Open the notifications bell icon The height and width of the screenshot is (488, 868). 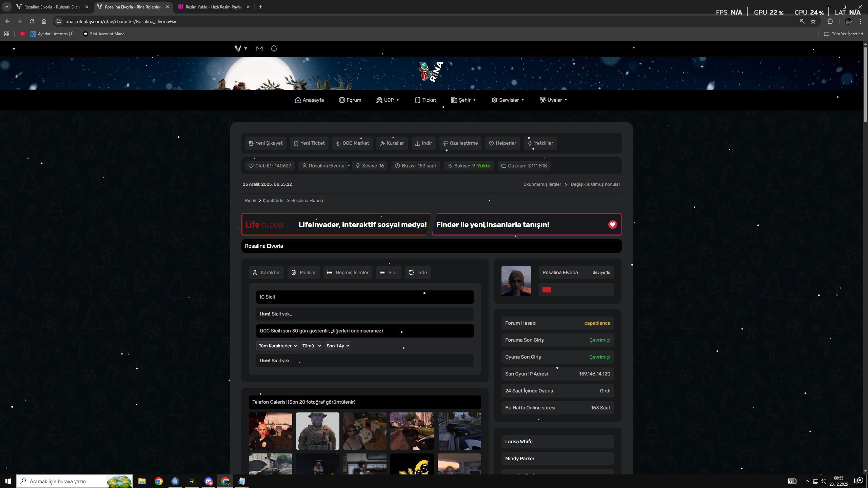pos(274,48)
